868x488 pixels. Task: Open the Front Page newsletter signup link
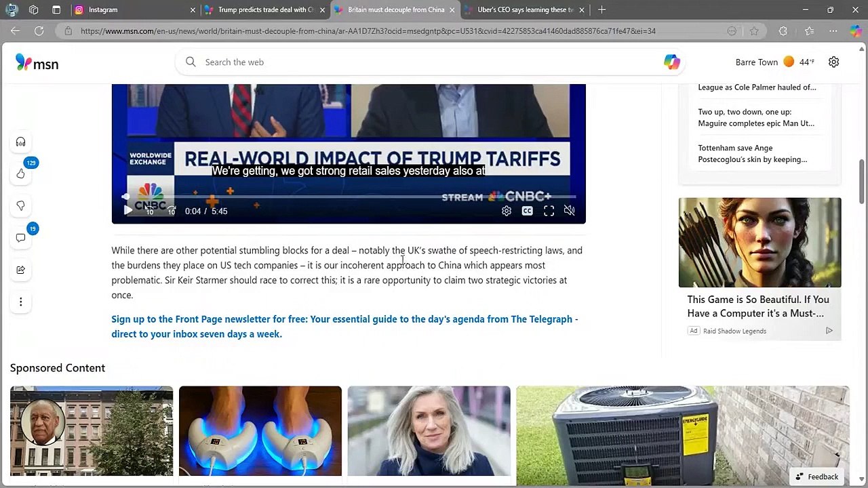[x=344, y=327]
